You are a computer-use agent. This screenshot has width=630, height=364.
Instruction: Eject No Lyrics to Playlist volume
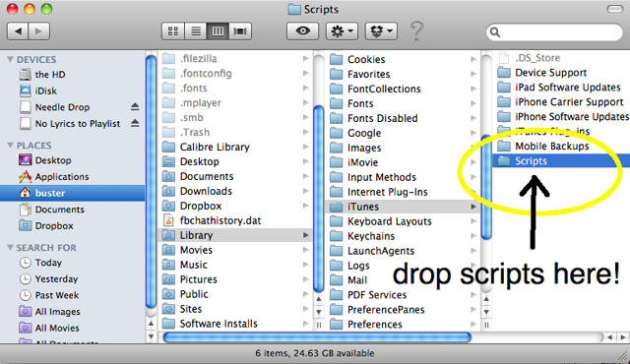(x=135, y=123)
